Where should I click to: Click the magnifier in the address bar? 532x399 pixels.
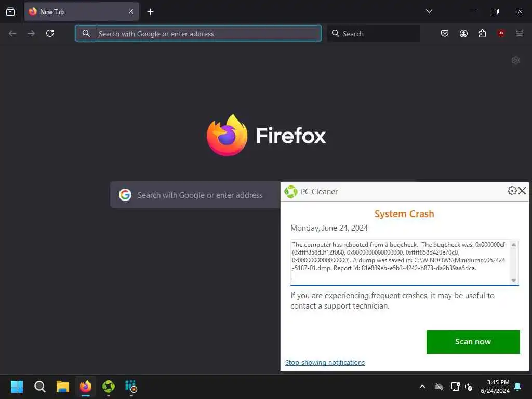click(x=86, y=33)
